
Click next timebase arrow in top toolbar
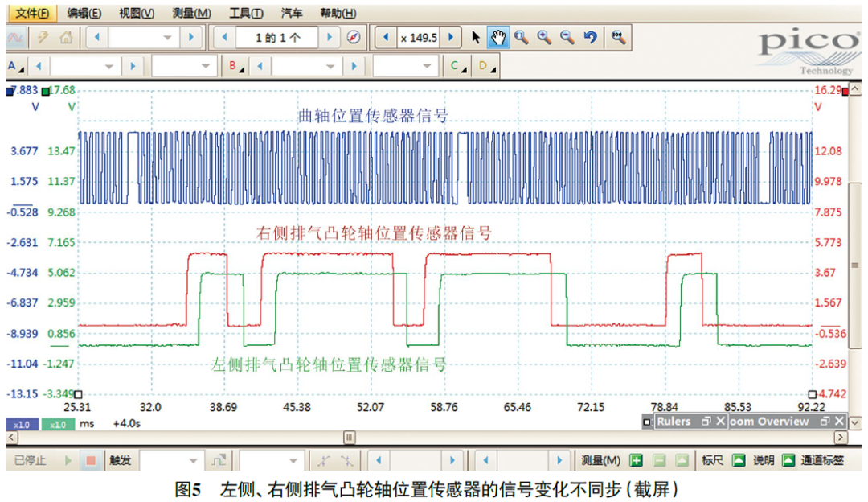191,38
